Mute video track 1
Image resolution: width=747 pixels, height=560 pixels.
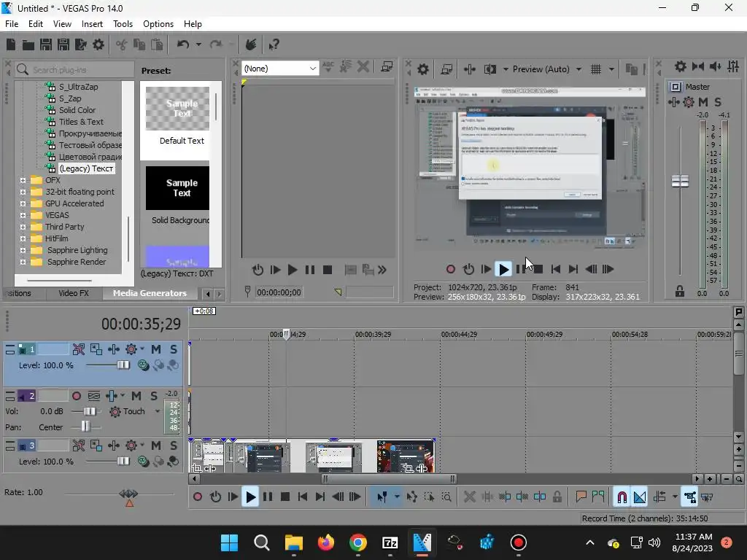click(156, 349)
